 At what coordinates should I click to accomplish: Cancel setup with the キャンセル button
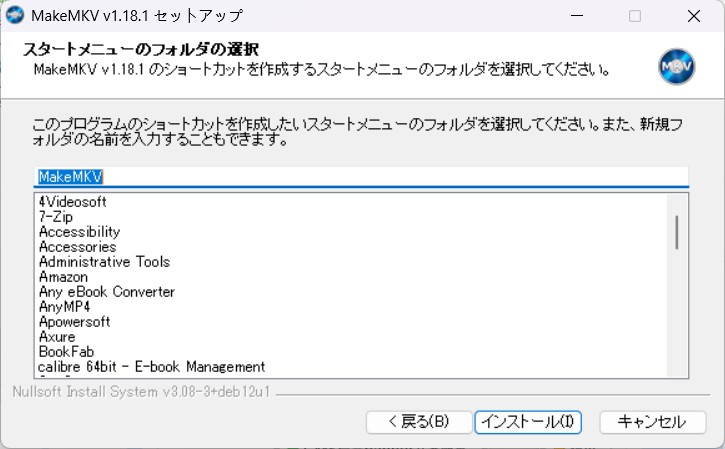[x=652, y=422]
